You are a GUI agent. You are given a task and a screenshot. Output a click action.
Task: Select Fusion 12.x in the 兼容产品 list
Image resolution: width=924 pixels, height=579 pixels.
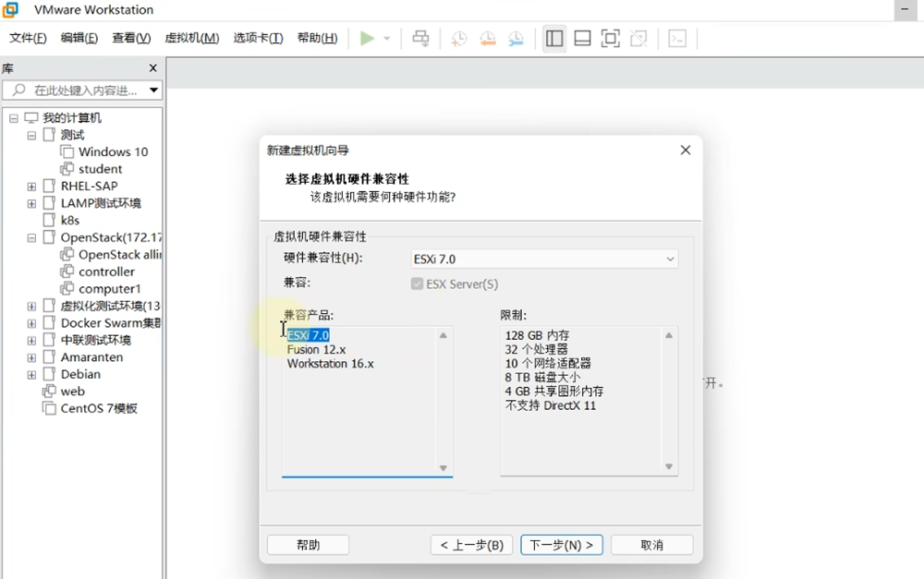tap(316, 349)
